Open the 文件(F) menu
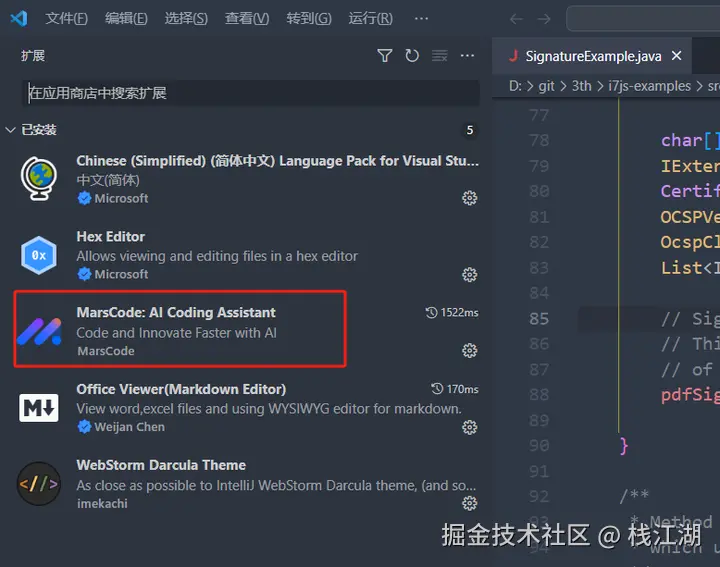Viewport: 720px width, 567px height. tap(67, 18)
